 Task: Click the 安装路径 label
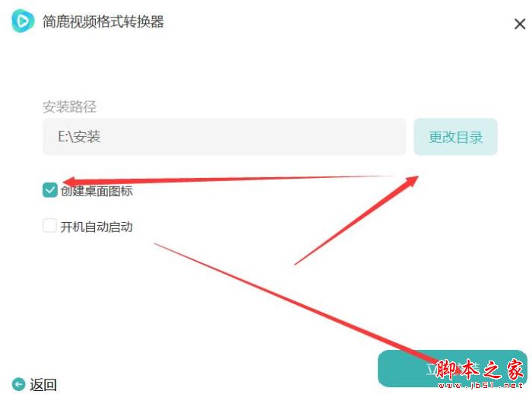(70, 106)
